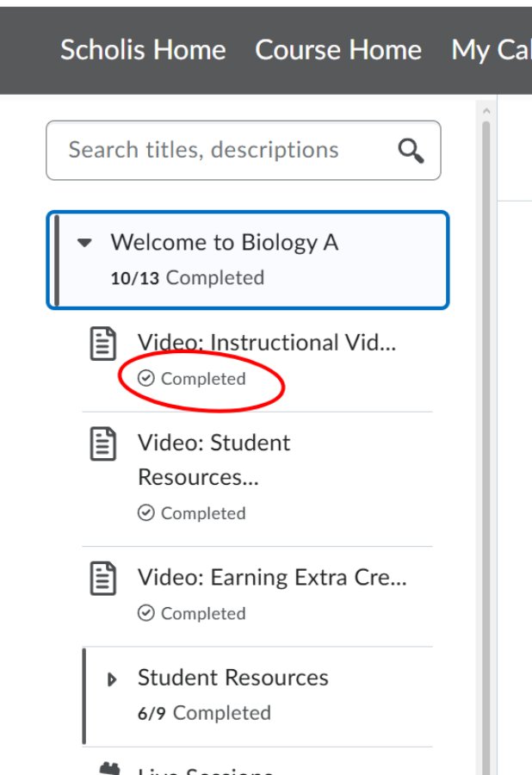532x775 pixels.
Task: Collapse the Welcome to Biology A module
Action: (x=84, y=243)
